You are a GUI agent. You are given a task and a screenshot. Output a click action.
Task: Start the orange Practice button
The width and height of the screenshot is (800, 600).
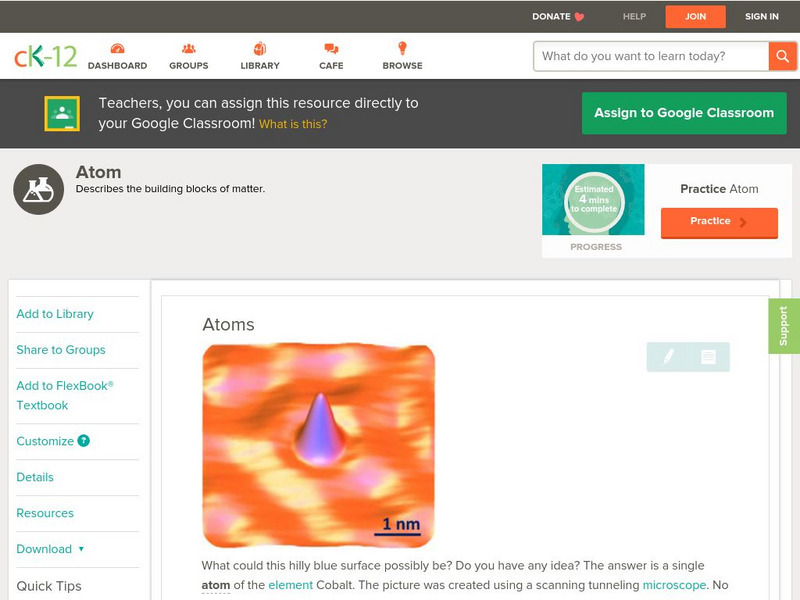[719, 222]
